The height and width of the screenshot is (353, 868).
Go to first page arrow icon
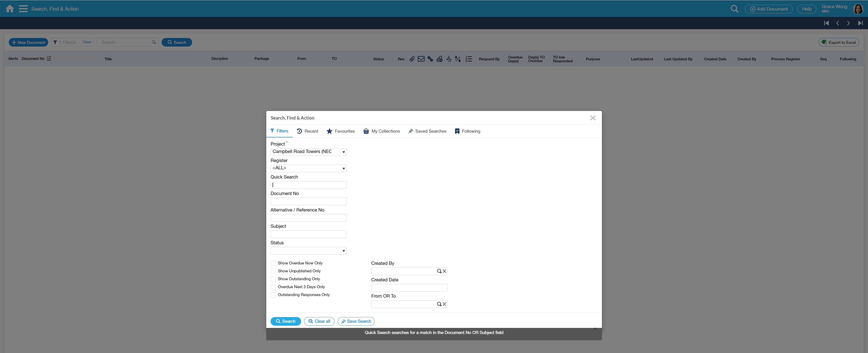826,23
